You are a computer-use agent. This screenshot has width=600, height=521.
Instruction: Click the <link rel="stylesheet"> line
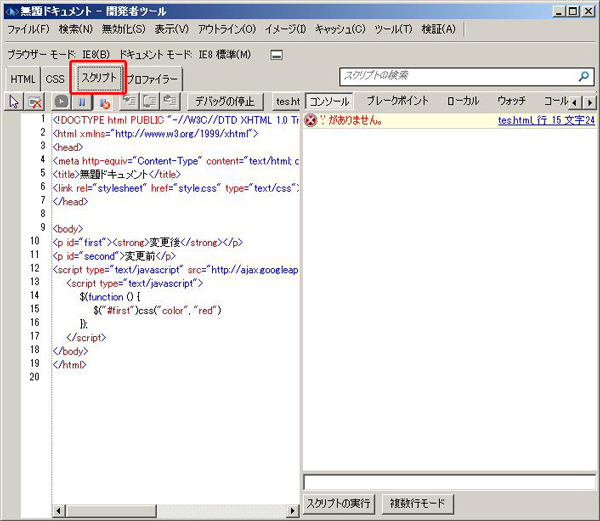coord(176,188)
